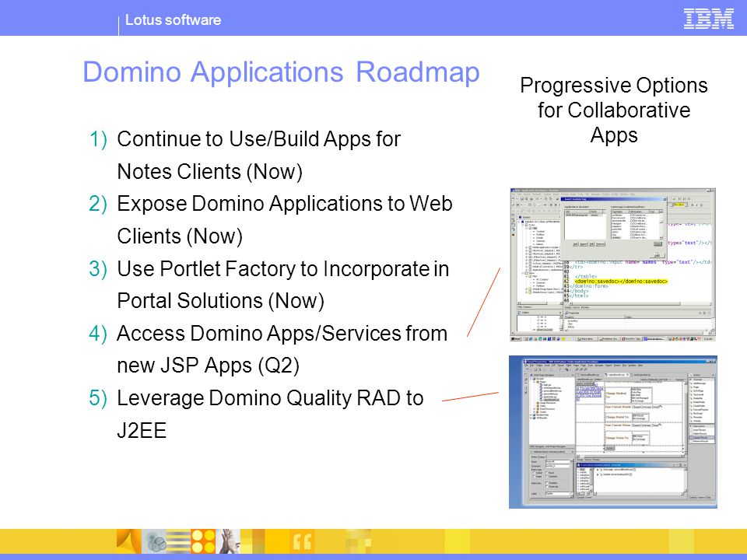Click the grey circular gears footer icon
The image size is (747, 560).
(x=154, y=541)
